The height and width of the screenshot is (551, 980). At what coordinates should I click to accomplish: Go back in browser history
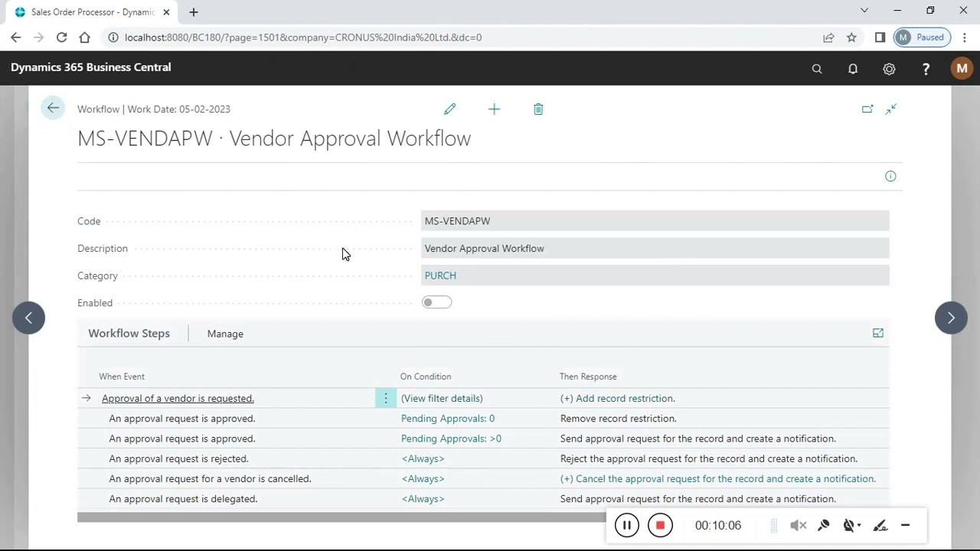pos(15,37)
